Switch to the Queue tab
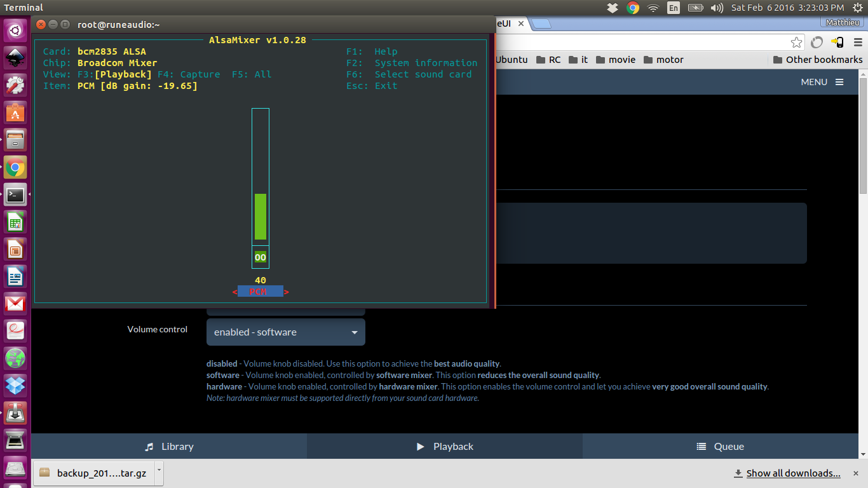 721,446
